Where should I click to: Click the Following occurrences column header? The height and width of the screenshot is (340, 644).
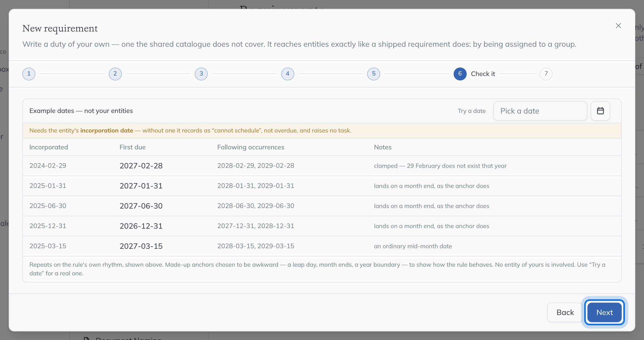[x=251, y=147]
